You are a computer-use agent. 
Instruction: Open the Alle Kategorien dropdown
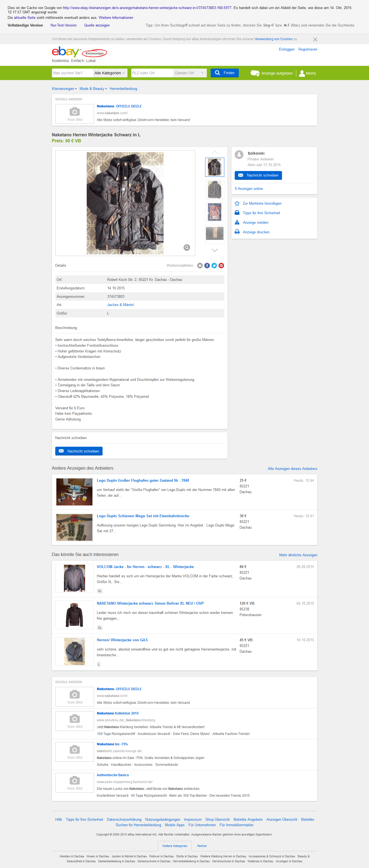click(110, 73)
